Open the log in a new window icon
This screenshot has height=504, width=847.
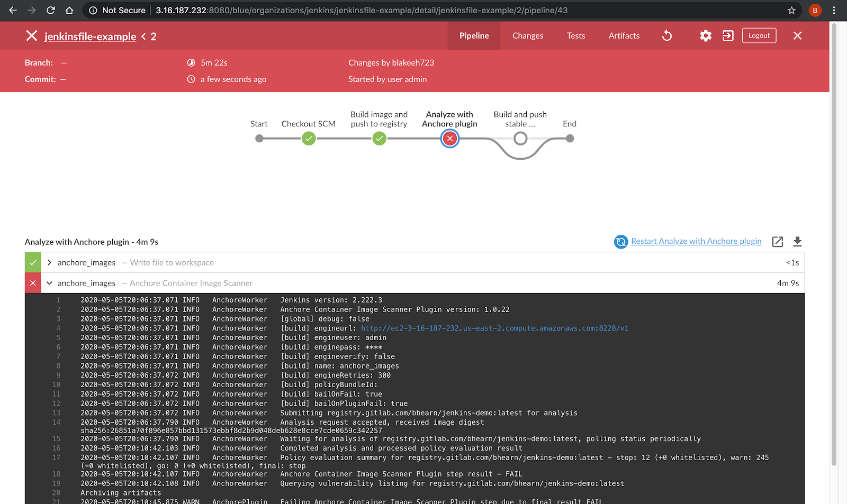tap(777, 242)
